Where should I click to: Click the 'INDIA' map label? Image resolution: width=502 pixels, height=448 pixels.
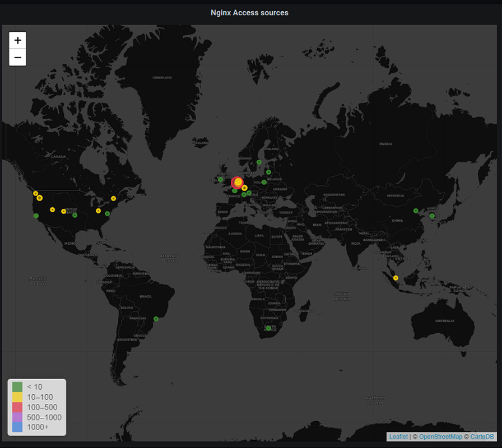pos(355,243)
